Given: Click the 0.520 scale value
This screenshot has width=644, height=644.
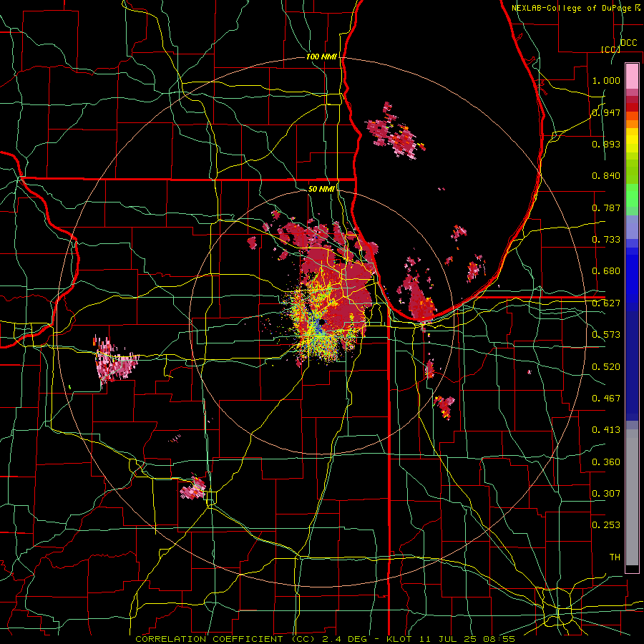Looking at the screenshot, I should [606, 367].
